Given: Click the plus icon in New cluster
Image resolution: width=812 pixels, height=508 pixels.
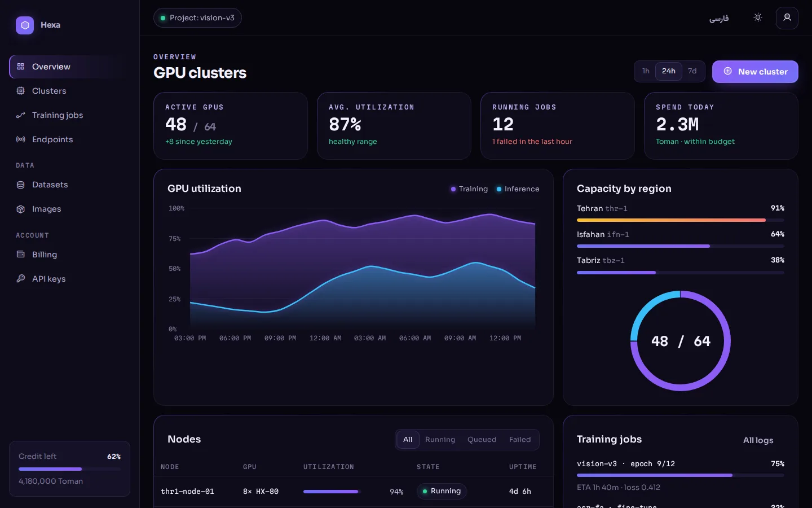Looking at the screenshot, I should pyautogui.click(x=728, y=72).
